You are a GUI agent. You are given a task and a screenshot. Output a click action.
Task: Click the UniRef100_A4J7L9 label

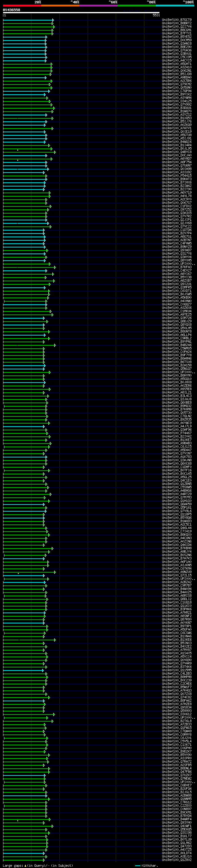click(177, 426)
